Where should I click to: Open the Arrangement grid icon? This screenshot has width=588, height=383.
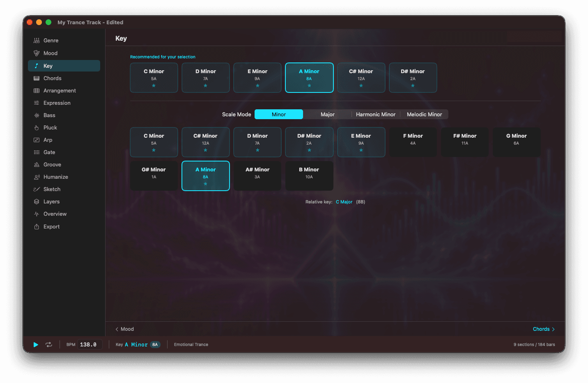click(x=37, y=90)
